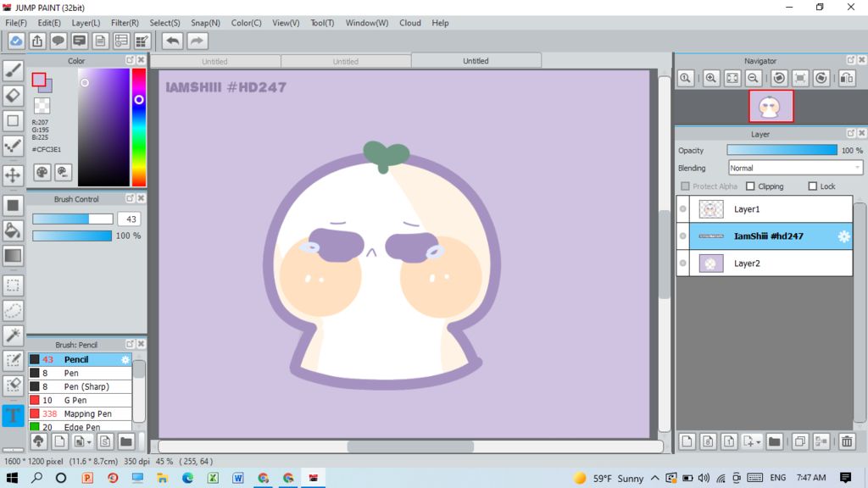Open settings gear for Pencil brush
This screenshot has height=488, width=868.
pyautogui.click(x=125, y=359)
